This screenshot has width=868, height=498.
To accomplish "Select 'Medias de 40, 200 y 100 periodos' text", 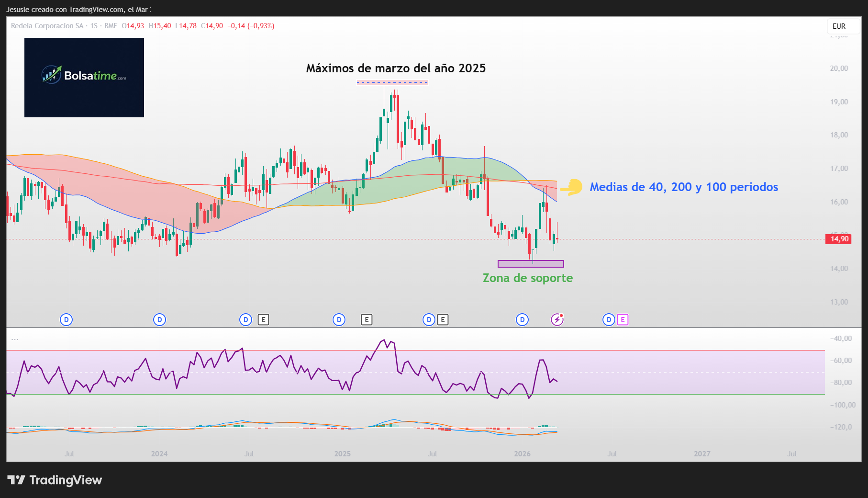I will pos(683,187).
